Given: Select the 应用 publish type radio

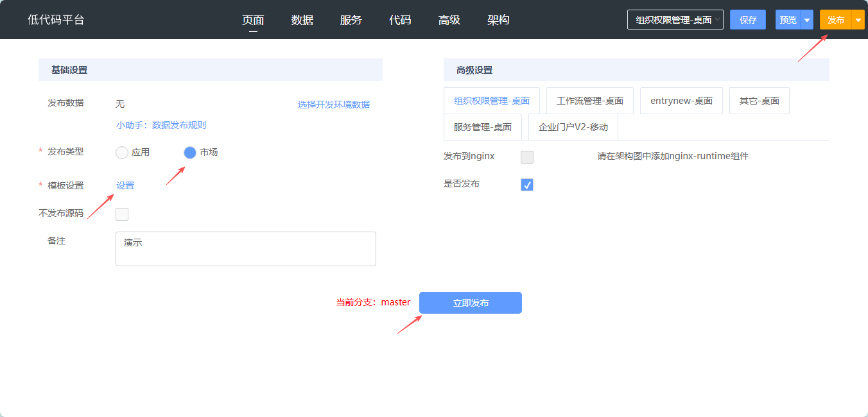Looking at the screenshot, I should 122,153.
